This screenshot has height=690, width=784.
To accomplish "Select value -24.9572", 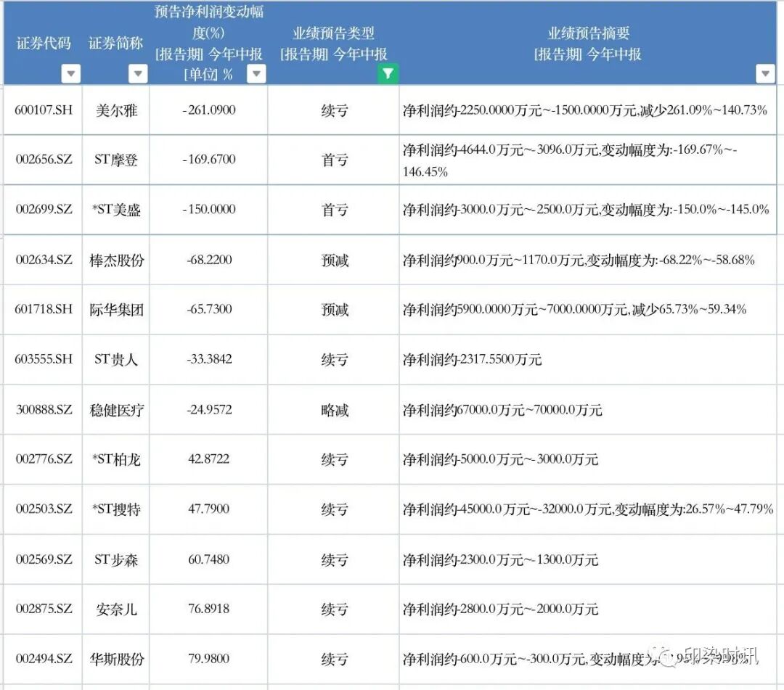I will tap(208, 410).
